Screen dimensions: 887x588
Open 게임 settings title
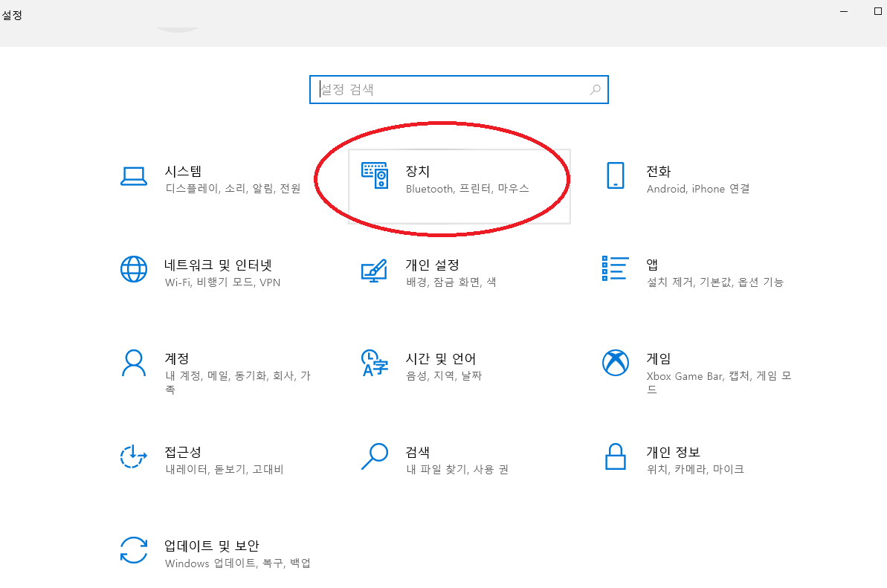click(x=659, y=358)
